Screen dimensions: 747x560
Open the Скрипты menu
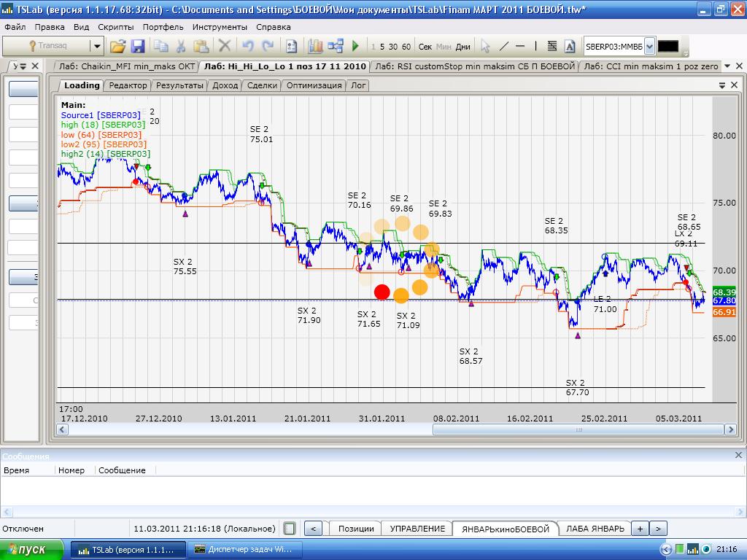pyautogui.click(x=115, y=27)
